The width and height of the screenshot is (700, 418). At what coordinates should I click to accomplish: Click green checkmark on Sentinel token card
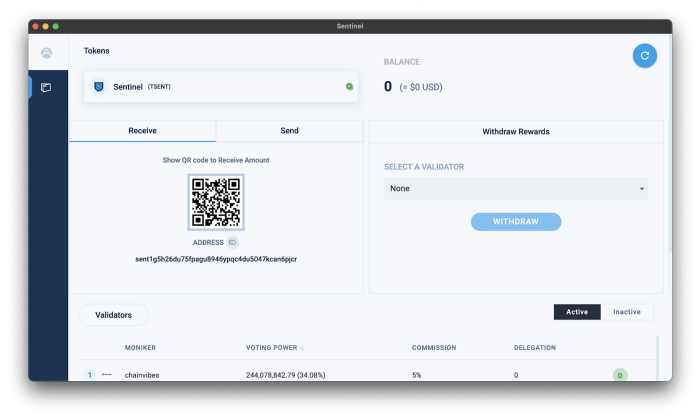point(349,87)
